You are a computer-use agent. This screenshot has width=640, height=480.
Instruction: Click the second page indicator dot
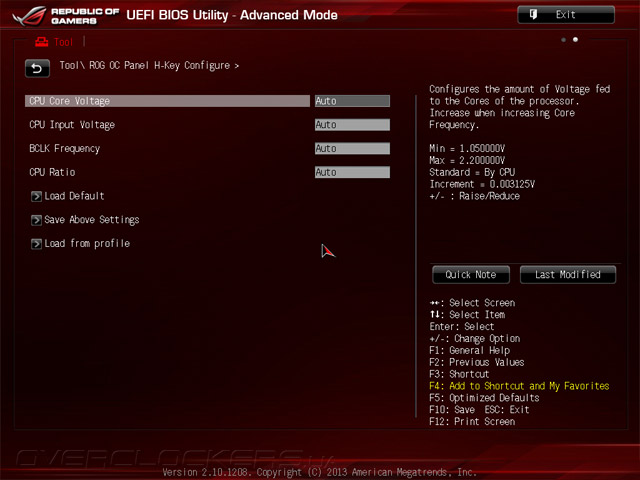point(576,40)
